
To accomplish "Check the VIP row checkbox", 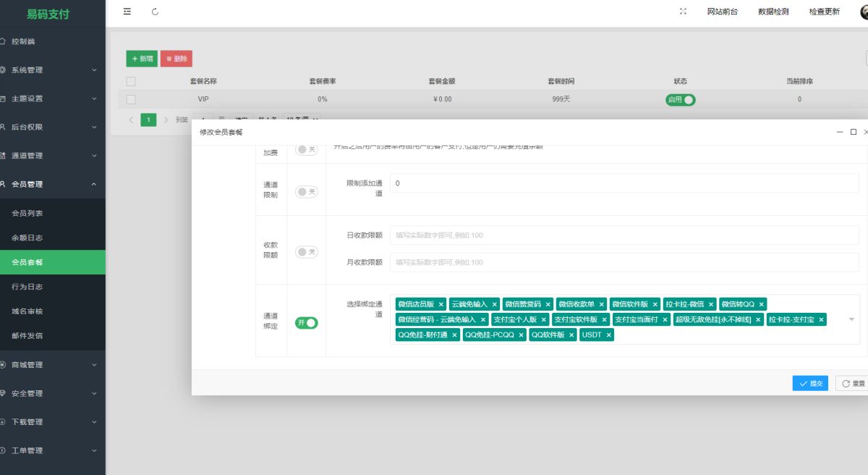I will (x=131, y=99).
